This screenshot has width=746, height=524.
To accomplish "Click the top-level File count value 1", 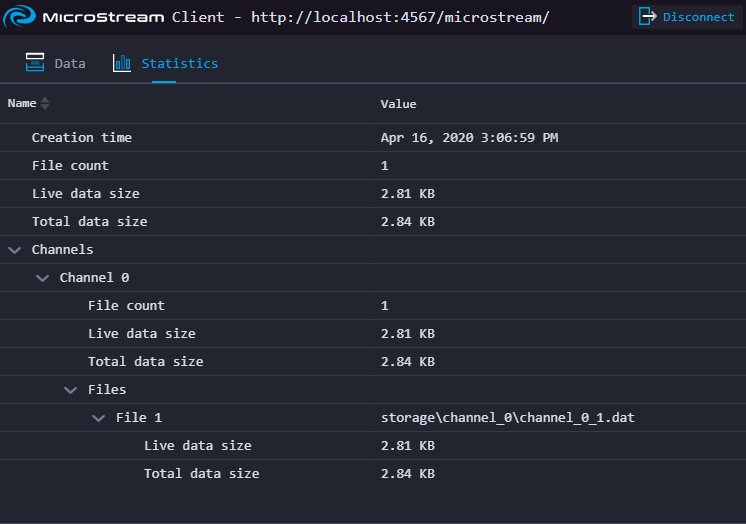I will 384,166.
